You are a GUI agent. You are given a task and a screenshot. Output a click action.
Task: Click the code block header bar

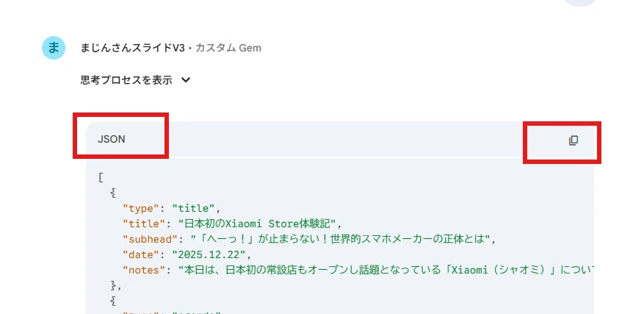340,140
